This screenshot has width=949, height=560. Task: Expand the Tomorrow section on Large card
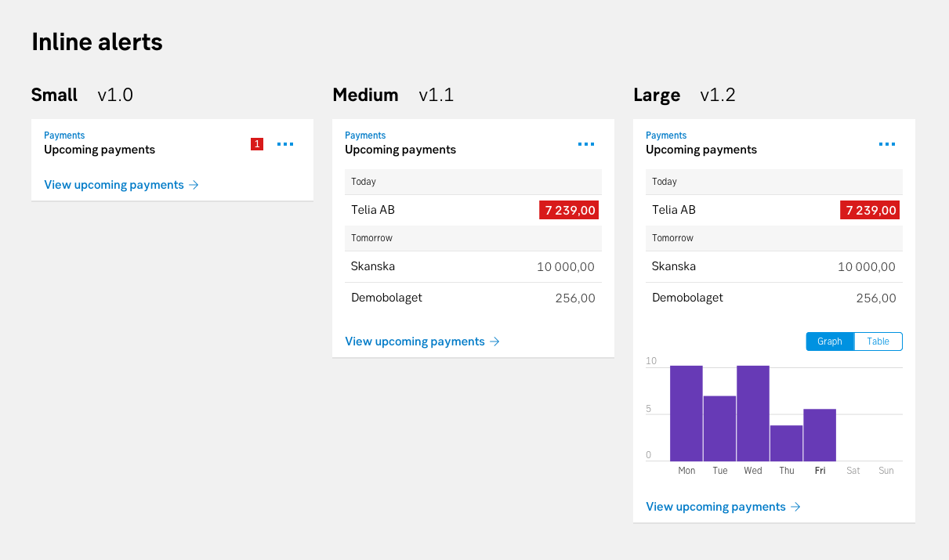coord(774,238)
